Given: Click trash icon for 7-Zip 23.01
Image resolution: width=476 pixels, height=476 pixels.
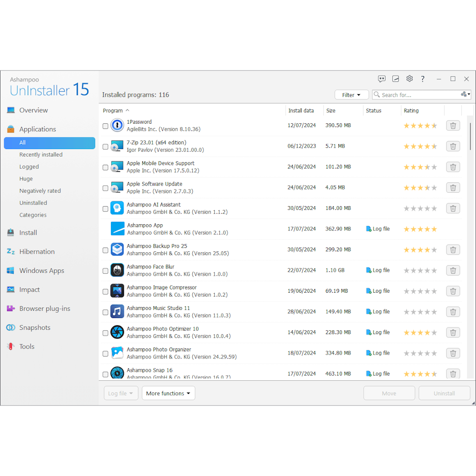Looking at the screenshot, I should tap(453, 146).
